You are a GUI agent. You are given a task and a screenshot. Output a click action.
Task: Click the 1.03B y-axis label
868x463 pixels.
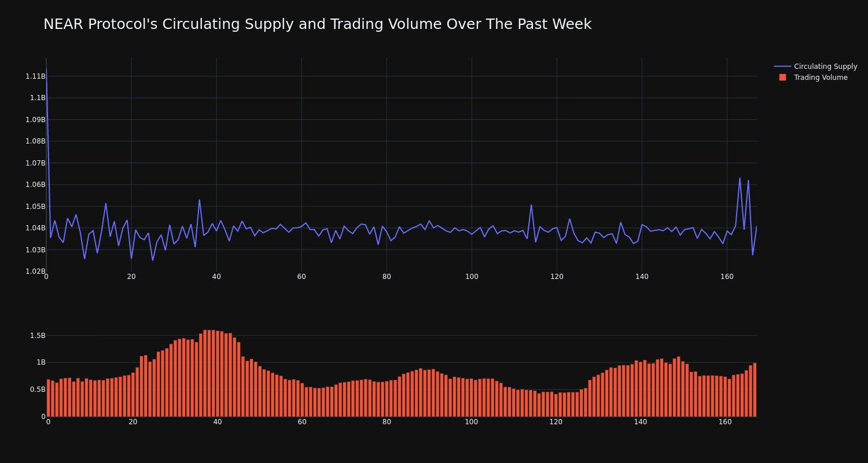[35, 250]
